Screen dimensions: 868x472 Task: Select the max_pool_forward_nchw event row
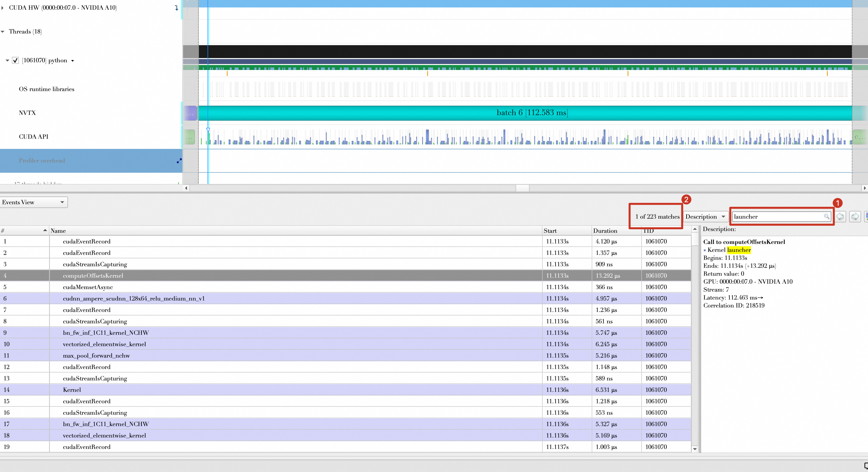coord(96,355)
